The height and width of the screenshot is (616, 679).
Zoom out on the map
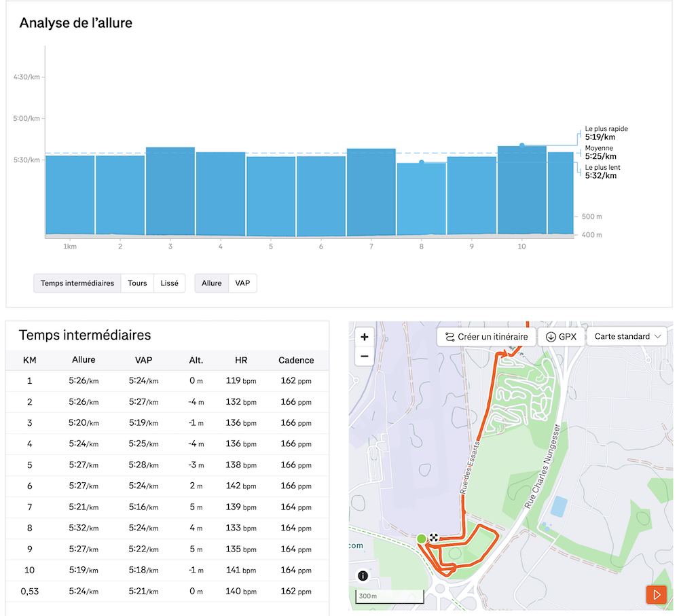[x=365, y=356]
